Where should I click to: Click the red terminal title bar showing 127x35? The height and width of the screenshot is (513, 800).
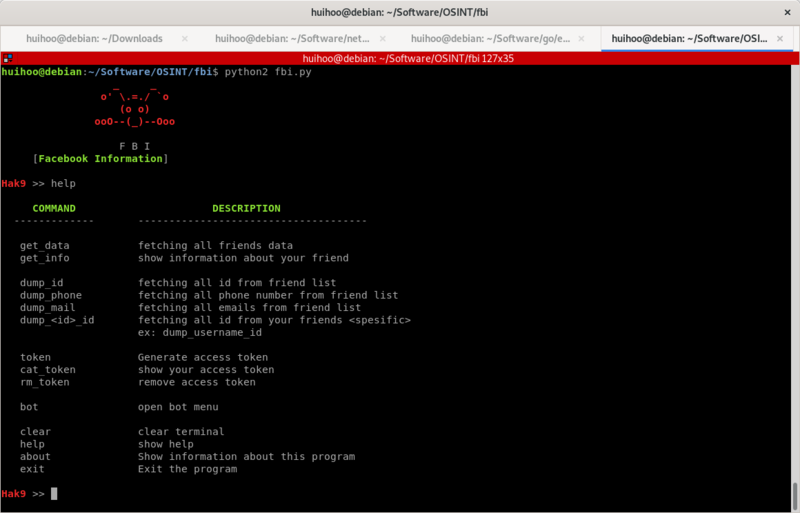[x=400, y=58]
